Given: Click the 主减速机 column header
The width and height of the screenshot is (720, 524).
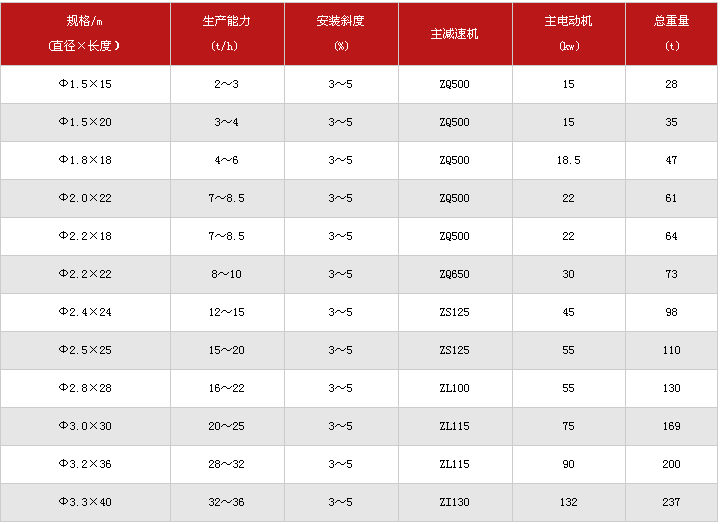Looking at the screenshot, I should (x=454, y=33).
